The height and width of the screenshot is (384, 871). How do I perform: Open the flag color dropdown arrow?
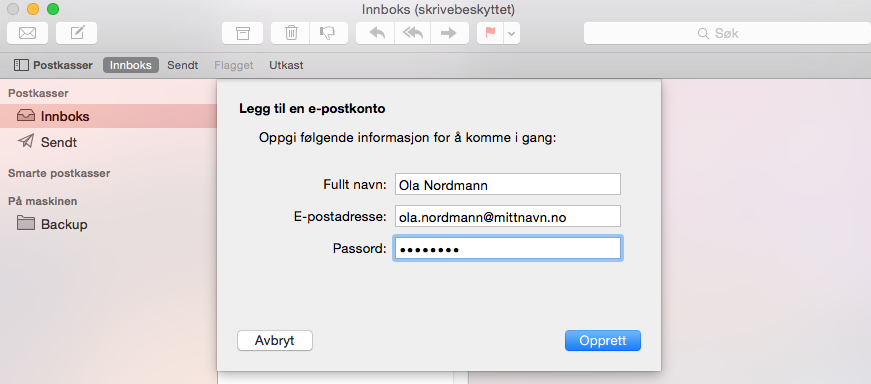click(512, 33)
